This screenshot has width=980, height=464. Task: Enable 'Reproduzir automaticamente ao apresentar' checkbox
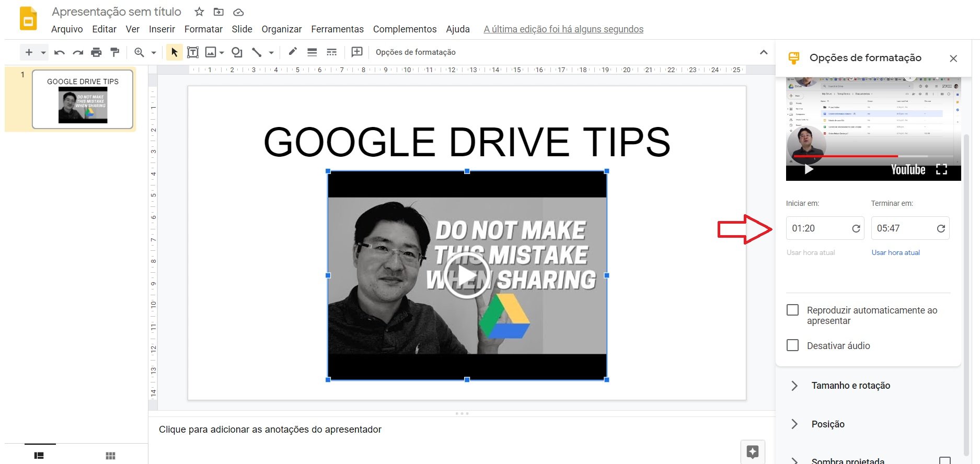[x=792, y=310]
